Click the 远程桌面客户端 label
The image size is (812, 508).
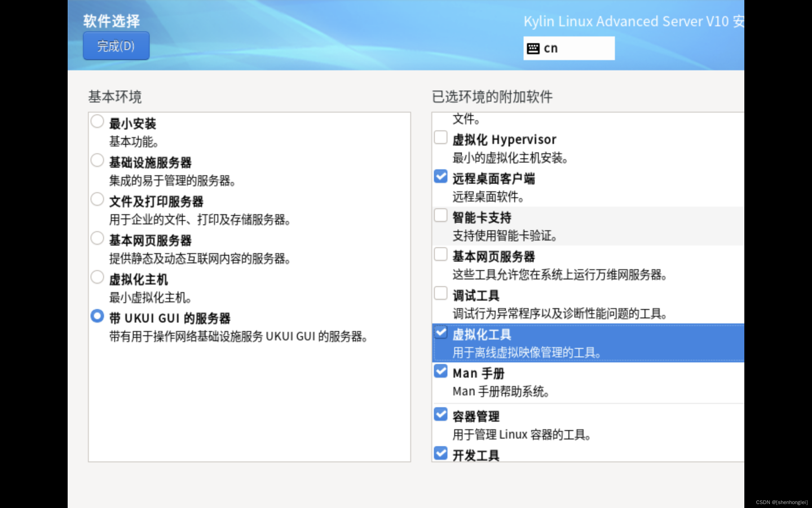click(x=494, y=179)
